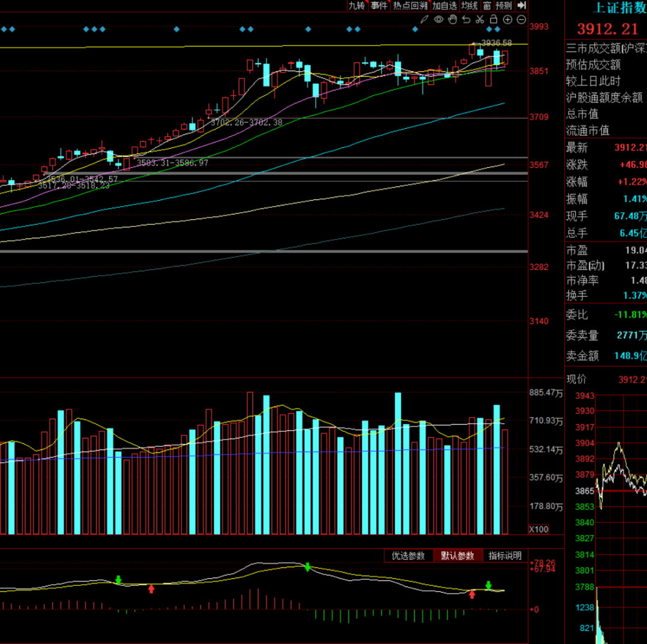Screen dimensions: 647x644
Task: Open the 指标说明 indicator description
Action: [505, 556]
